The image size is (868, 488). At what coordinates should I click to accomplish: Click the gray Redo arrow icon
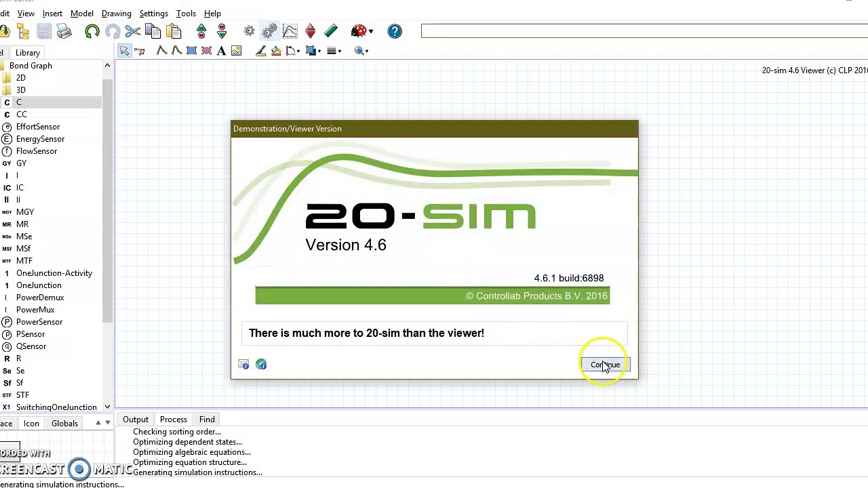pos(113,31)
